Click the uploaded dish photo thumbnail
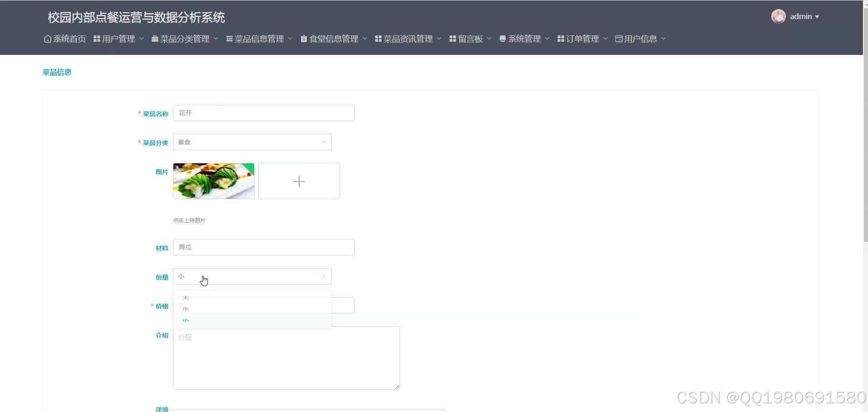The image size is (868, 412). point(213,181)
